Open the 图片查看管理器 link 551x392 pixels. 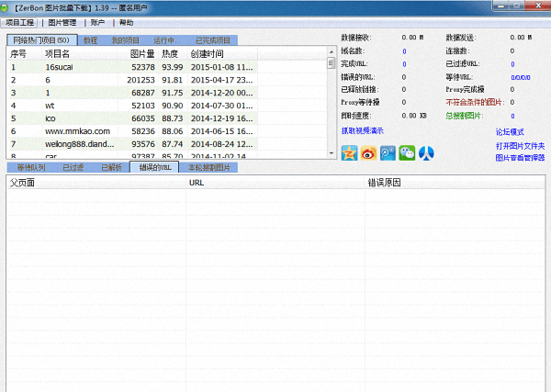click(520, 158)
